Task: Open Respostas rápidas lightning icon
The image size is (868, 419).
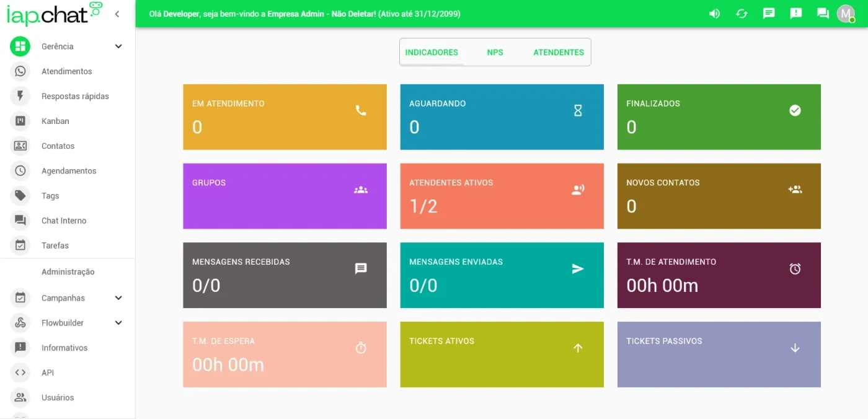Action: click(20, 96)
